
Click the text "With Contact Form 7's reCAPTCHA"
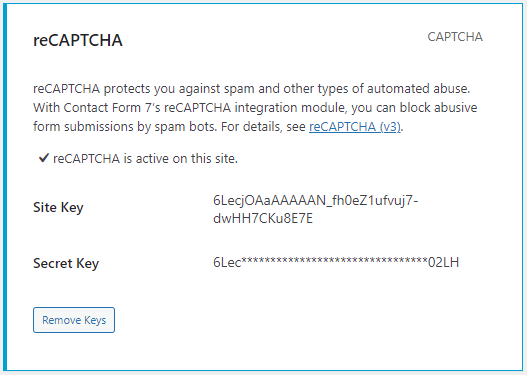[x=132, y=108]
